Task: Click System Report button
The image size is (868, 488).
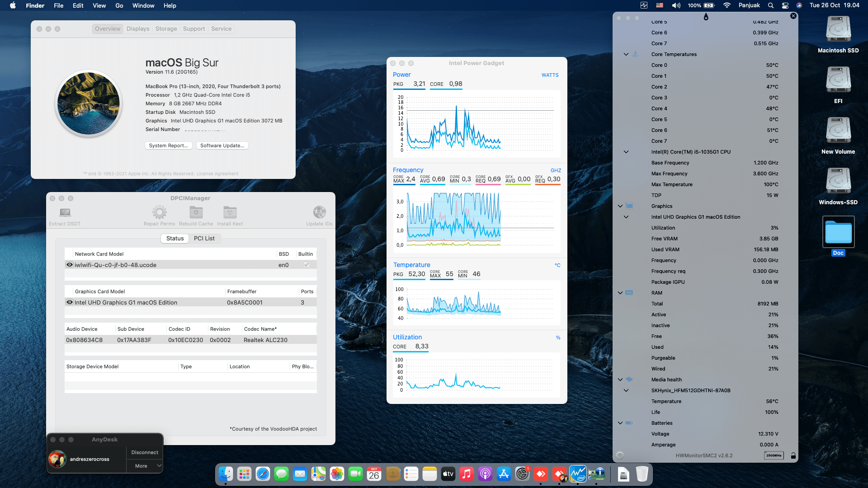Action: click(x=168, y=145)
